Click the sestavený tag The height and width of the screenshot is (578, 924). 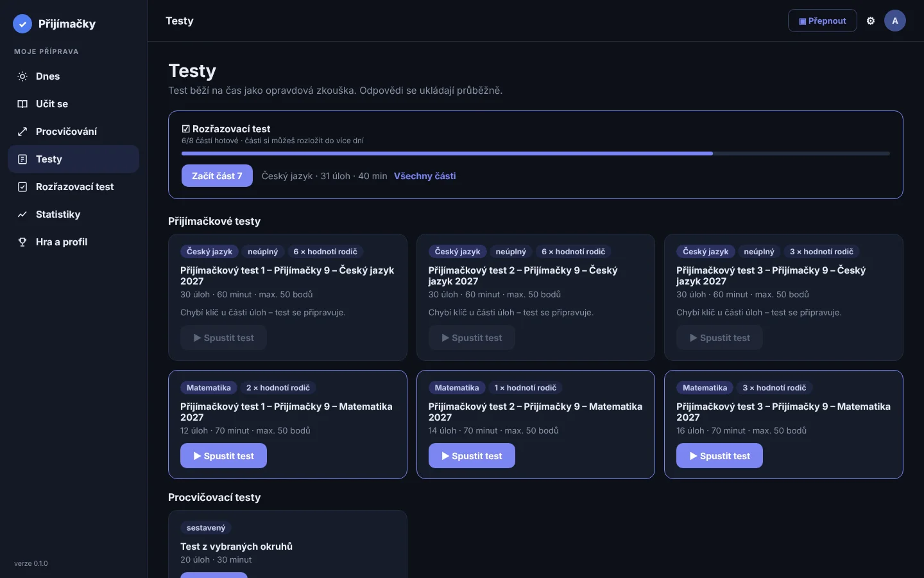coord(206,528)
